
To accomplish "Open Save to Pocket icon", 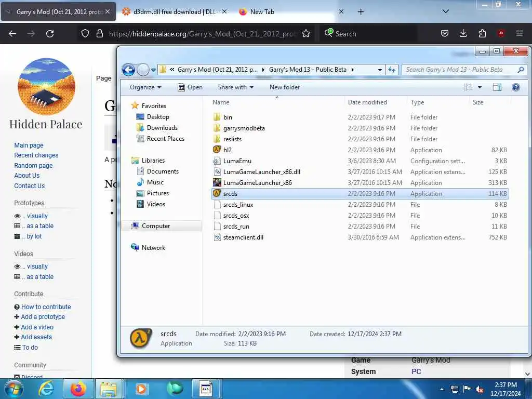I will point(445,33).
